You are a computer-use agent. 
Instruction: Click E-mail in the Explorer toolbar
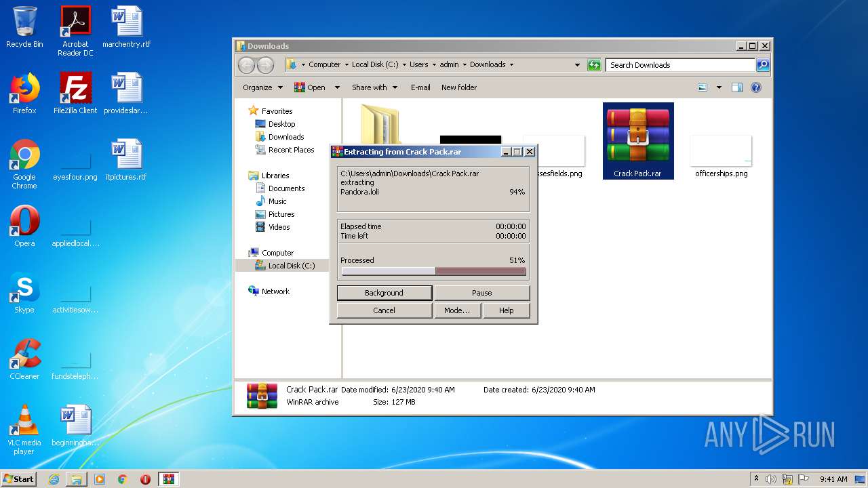coord(420,87)
